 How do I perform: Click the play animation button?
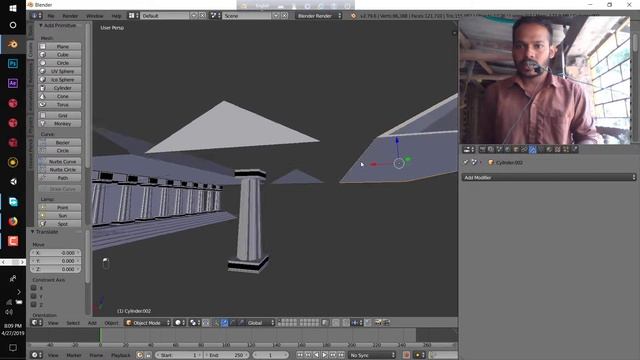point(324,355)
